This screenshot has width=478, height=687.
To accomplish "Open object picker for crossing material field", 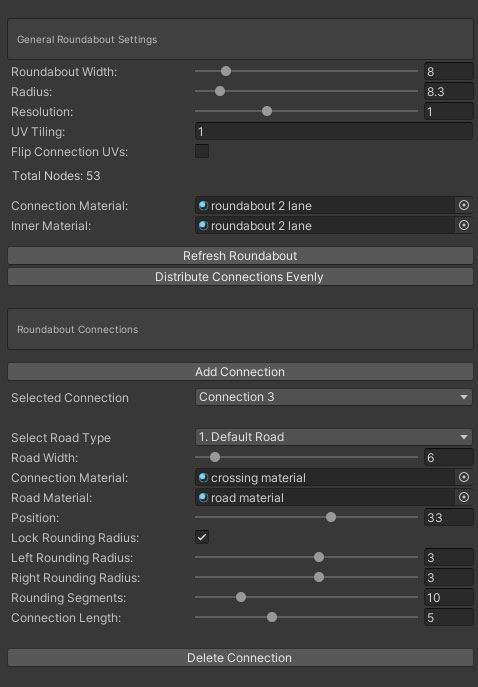I will [464, 477].
